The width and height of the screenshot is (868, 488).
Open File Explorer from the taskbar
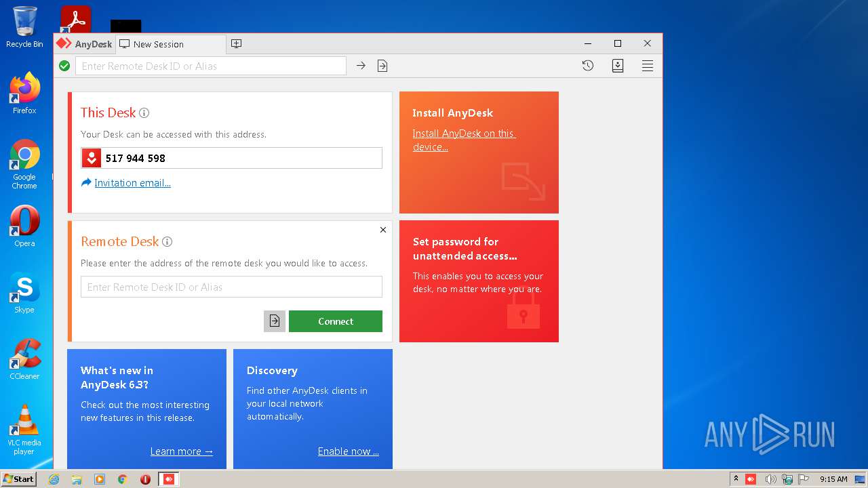(x=77, y=479)
